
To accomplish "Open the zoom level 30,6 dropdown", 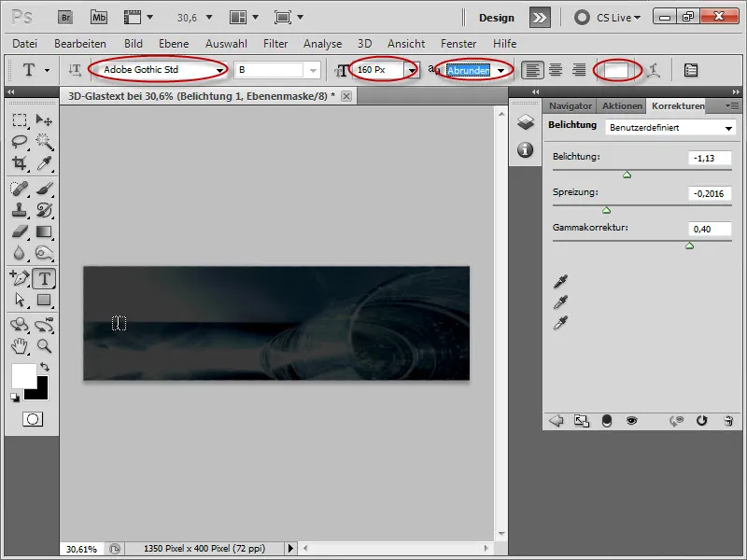I will (208, 18).
